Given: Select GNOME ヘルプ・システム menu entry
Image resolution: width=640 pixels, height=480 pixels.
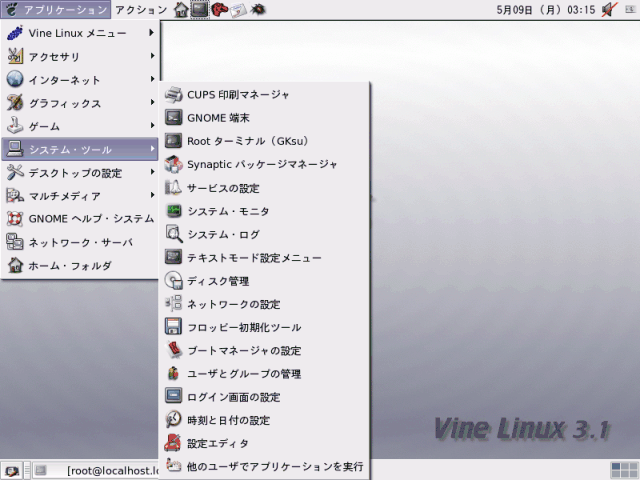Looking at the screenshot, I should pyautogui.click(x=80, y=219).
